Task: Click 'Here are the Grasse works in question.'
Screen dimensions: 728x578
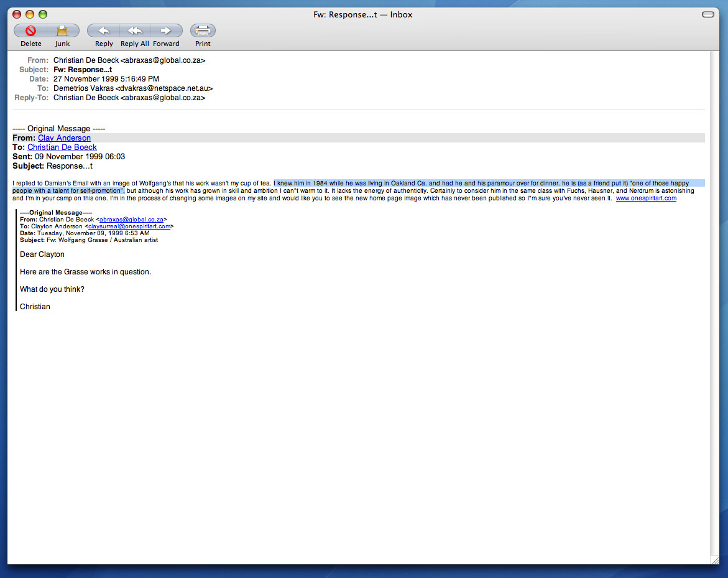Action: pos(85,272)
